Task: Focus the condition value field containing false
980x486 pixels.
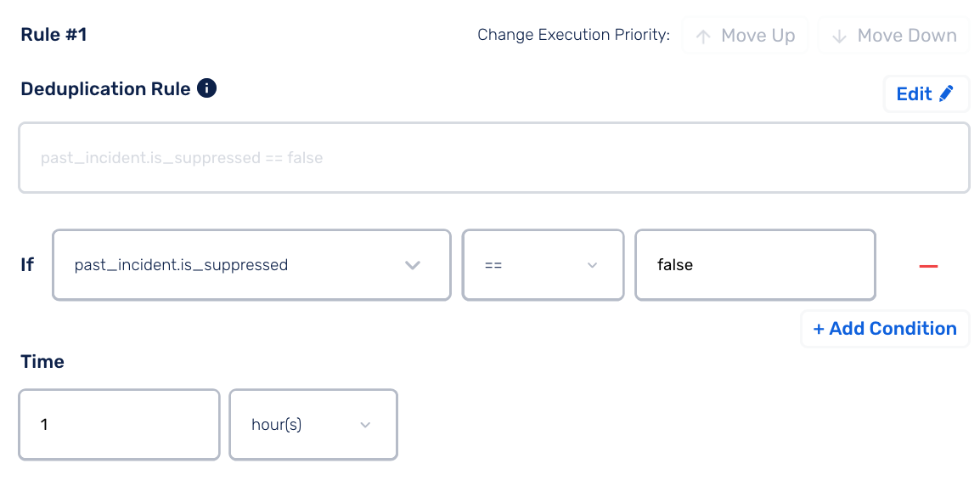Action: (755, 265)
